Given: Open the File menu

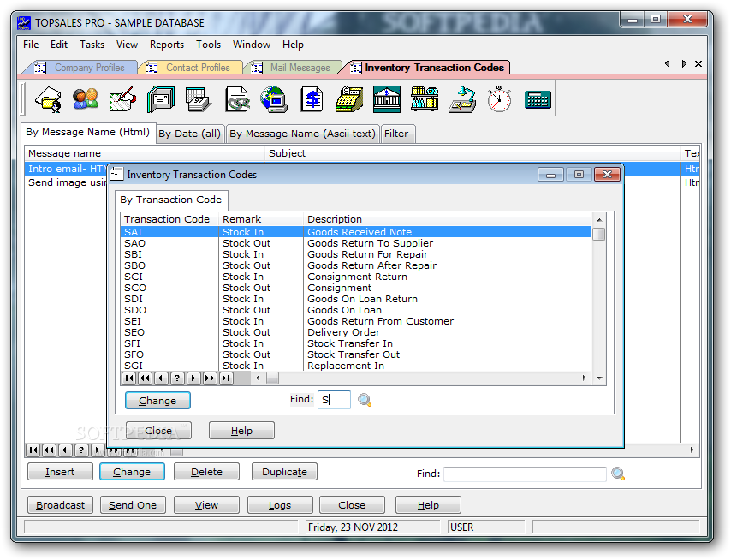Looking at the screenshot, I should (31, 45).
